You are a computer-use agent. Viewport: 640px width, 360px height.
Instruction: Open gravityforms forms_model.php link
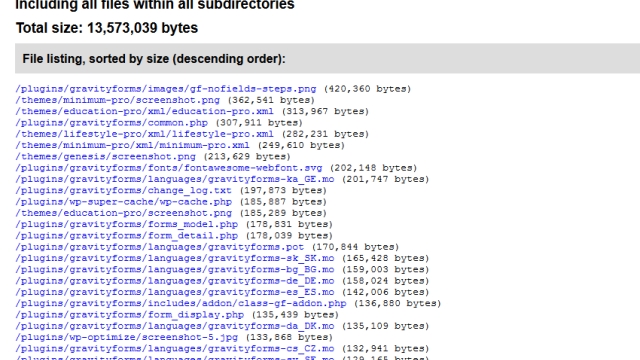coord(127,224)
